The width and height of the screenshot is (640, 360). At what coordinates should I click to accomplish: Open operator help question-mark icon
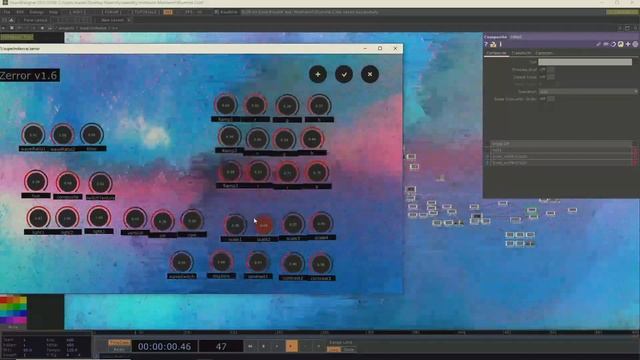pos(486,44)
